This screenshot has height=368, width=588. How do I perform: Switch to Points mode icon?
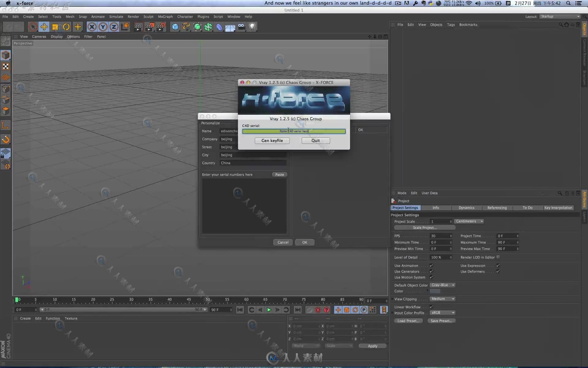(x=6, y=89)
